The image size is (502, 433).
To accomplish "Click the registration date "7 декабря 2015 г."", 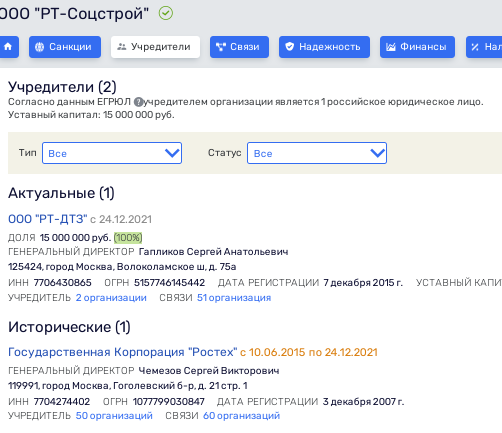I will pos(363,283).
